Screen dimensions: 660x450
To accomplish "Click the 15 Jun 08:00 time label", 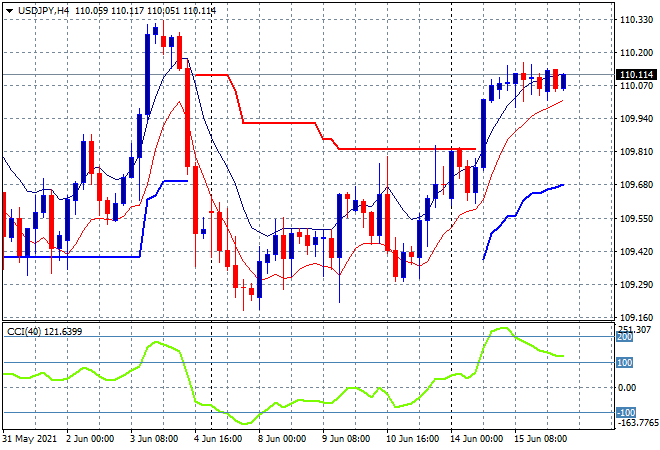I will 540,439.
